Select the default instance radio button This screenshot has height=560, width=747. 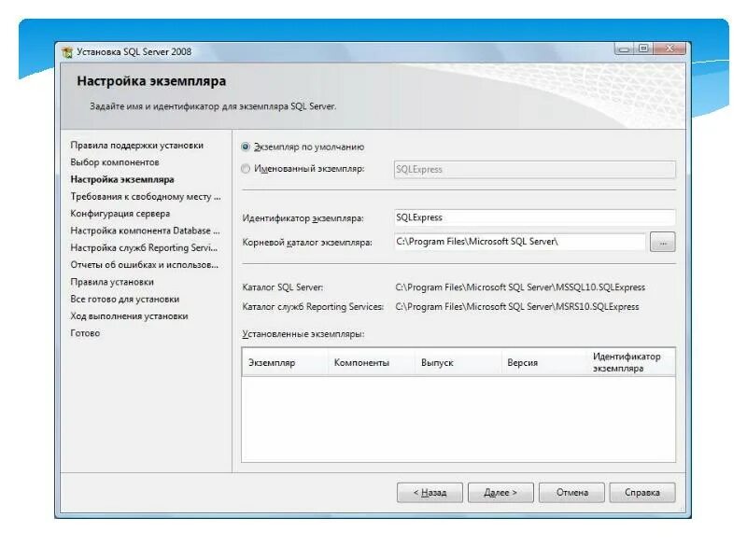246,147
